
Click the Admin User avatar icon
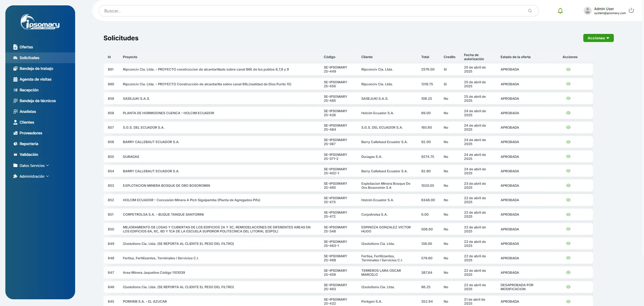[587, 11]
